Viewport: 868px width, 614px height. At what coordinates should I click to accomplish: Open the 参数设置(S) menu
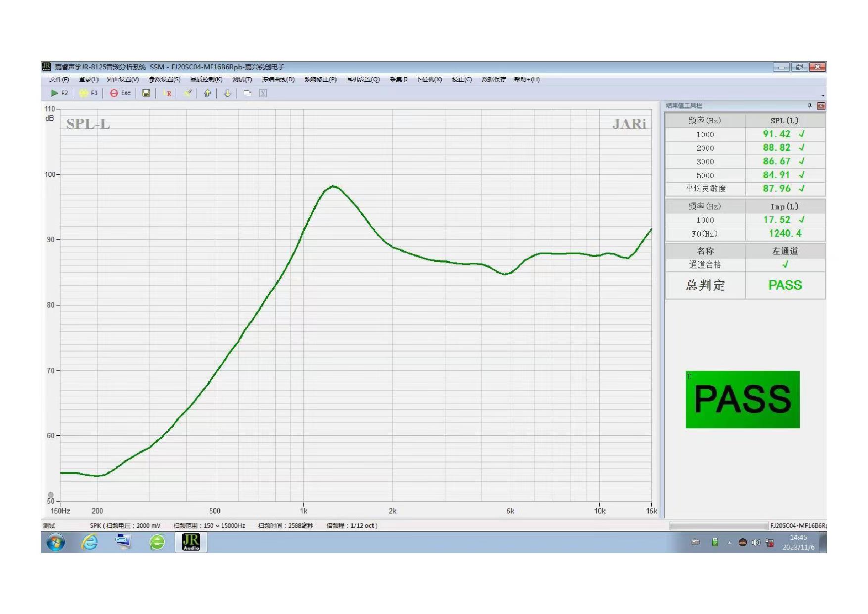(164, 80)
